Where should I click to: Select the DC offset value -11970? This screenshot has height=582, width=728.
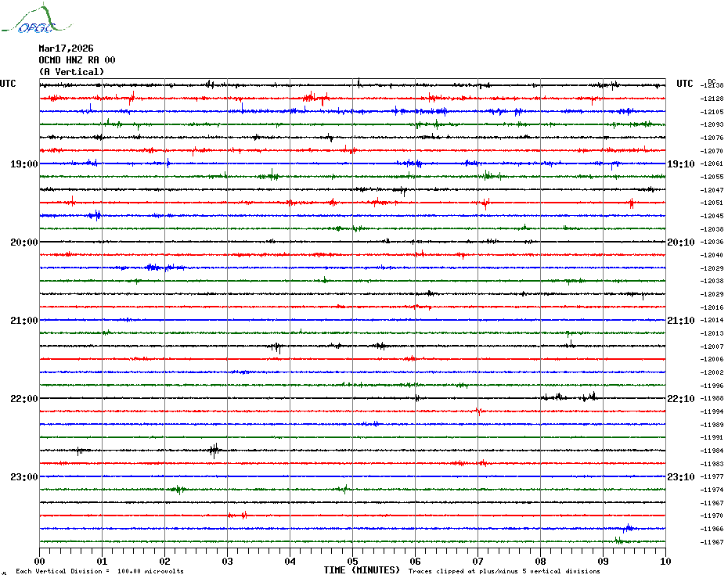click(x=712, y=516)
